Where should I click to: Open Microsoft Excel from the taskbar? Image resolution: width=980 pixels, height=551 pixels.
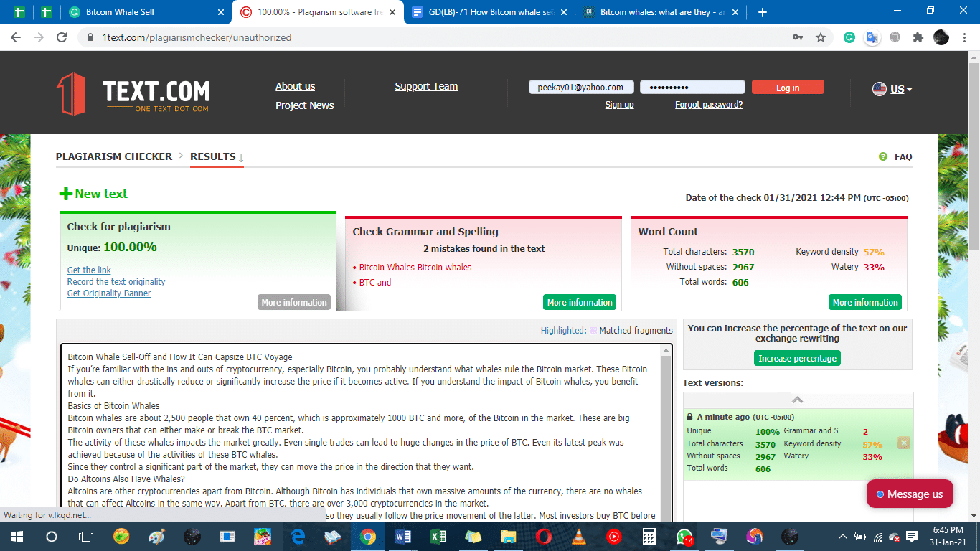(437, 536)
